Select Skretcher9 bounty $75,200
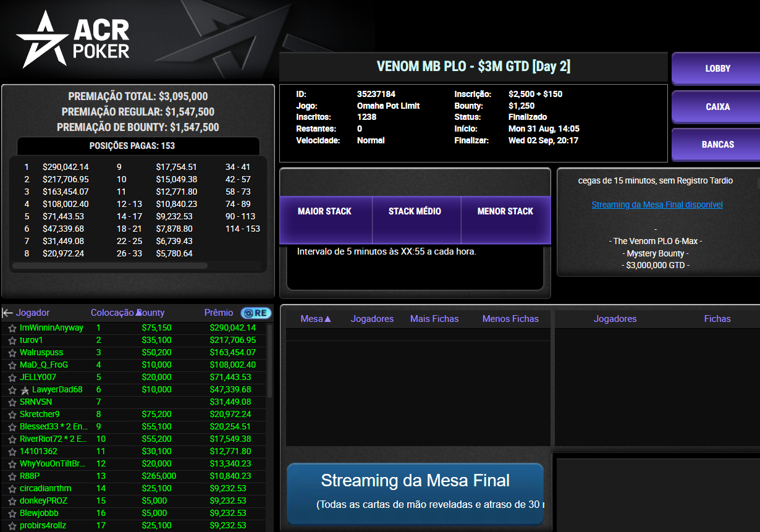 (x=156, y=415)
